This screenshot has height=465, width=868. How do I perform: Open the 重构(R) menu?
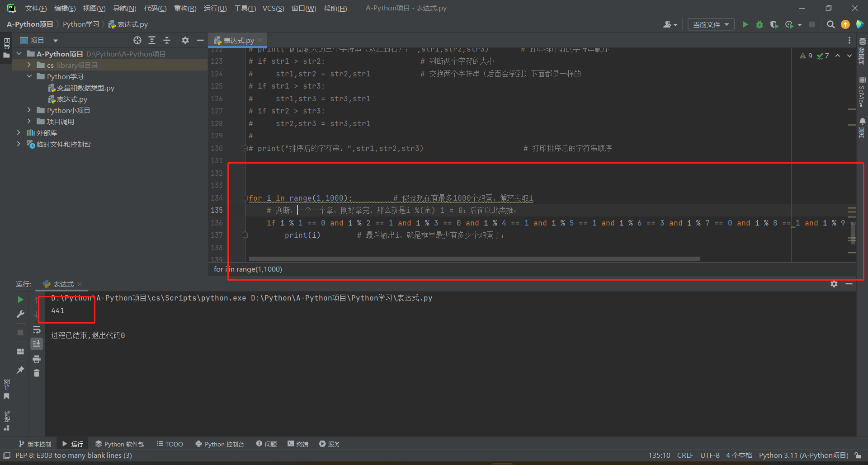tap(185, 8)
